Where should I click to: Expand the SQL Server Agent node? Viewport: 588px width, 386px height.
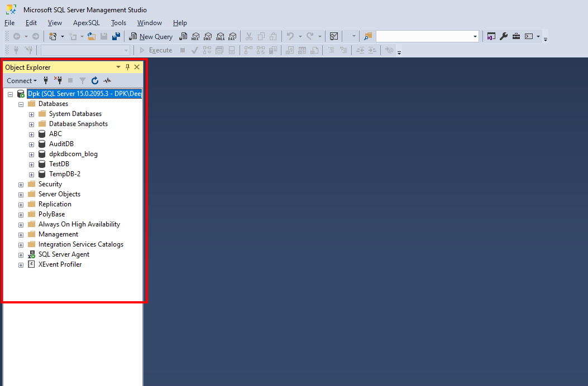pos(21,254)
